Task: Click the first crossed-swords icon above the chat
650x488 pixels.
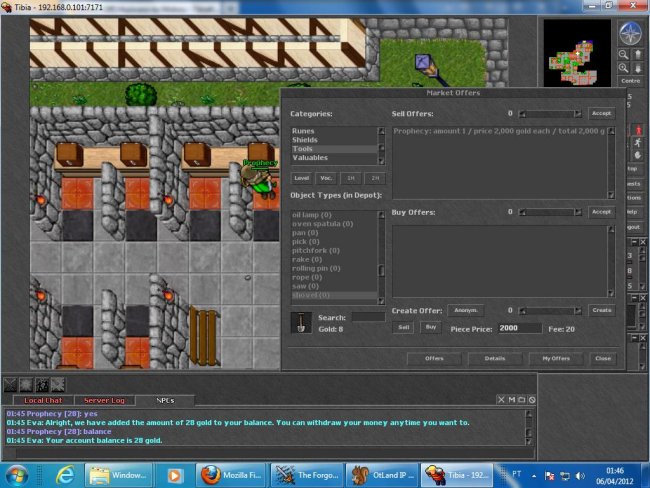Action: (x=10, y=385)
